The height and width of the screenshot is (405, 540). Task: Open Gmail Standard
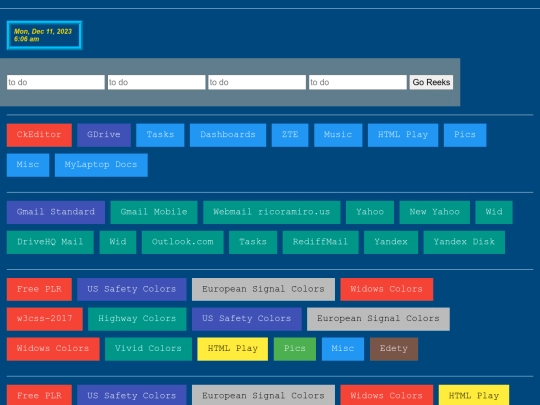click(56, 212)
